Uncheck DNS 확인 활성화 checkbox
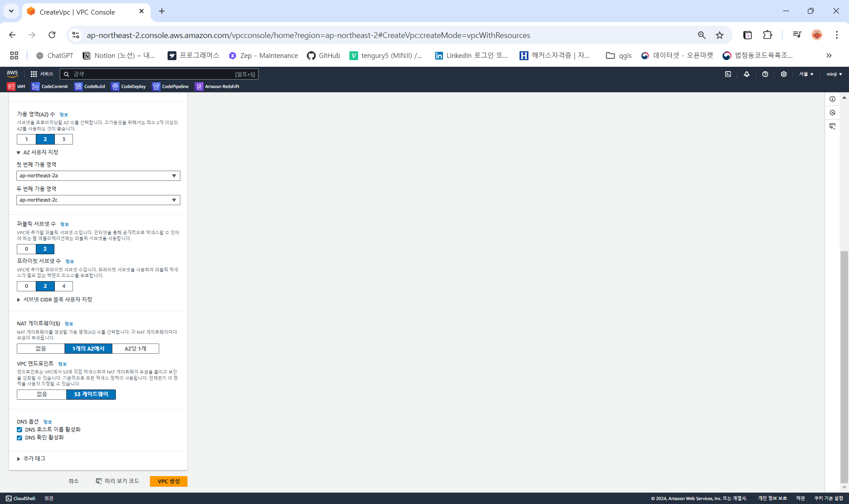849x504 pixels. (19, 438)
